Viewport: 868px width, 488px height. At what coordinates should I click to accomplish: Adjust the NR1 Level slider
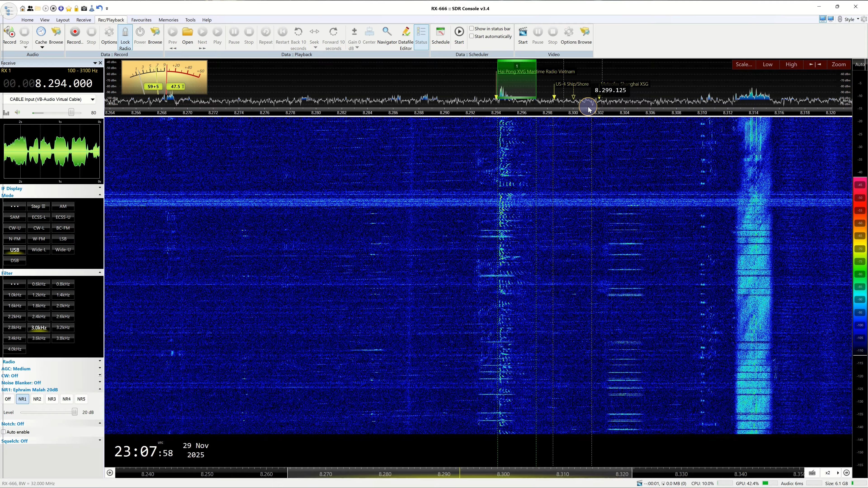[x=74, y=412]
